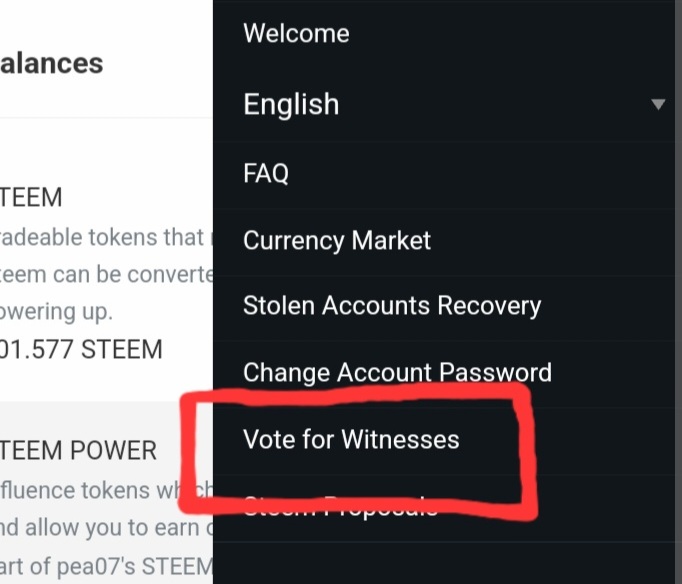Click the 'part of pea07's STEEM' line
682x584 pixels.
(x=105, y=567)
